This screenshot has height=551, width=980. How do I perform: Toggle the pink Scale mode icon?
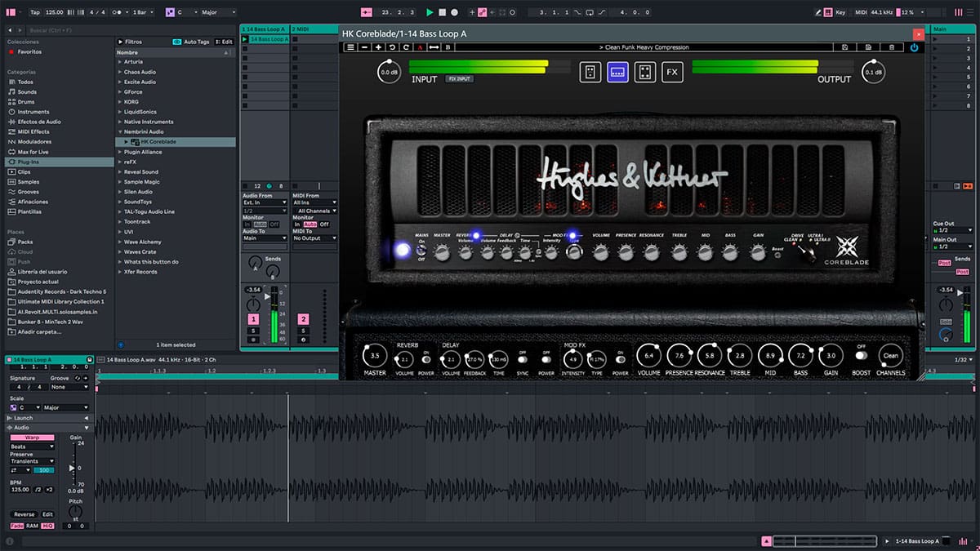[x=169, y=12]
